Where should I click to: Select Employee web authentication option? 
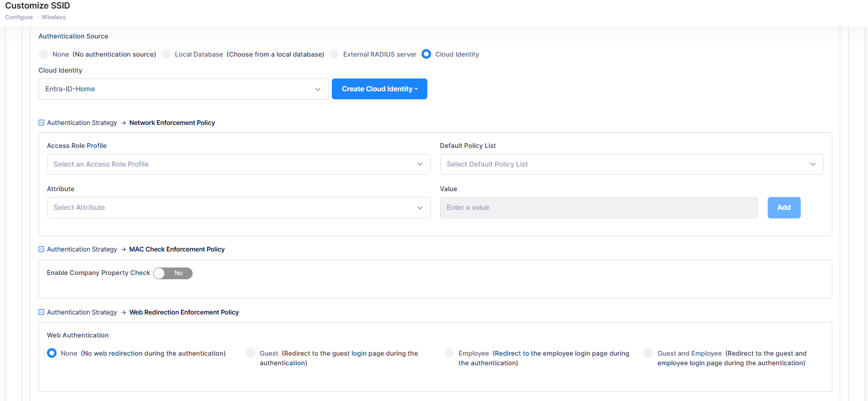449,353
